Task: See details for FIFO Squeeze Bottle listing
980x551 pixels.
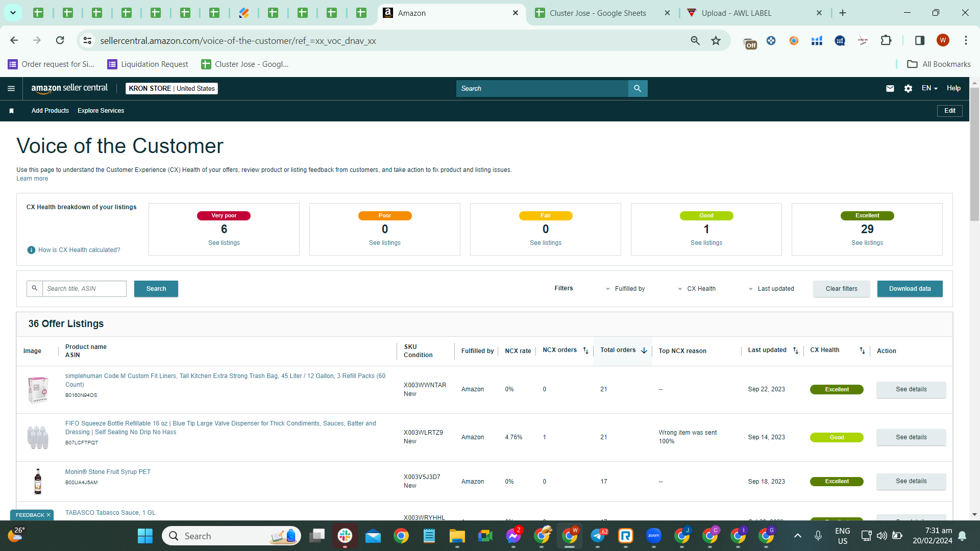Action: (911, 437)
